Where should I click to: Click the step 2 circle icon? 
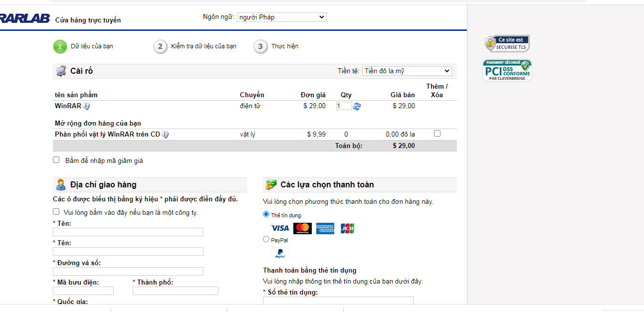(x=160, y=46)
